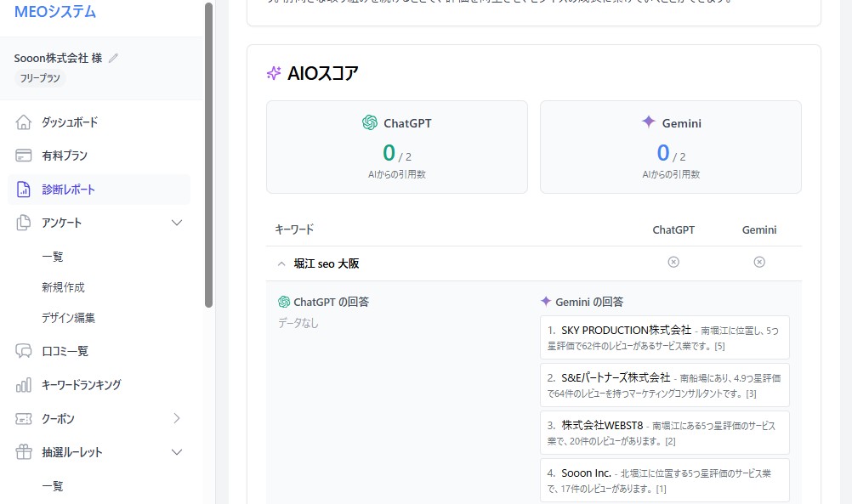The width and height of the screenshot is (852, 504).
Task: Click the Gemini star icon in the score card
Action: tap(647, 122)
